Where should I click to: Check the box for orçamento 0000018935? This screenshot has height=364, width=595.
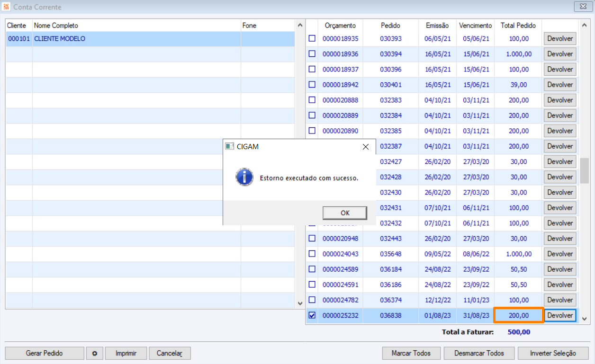(312, 38)
